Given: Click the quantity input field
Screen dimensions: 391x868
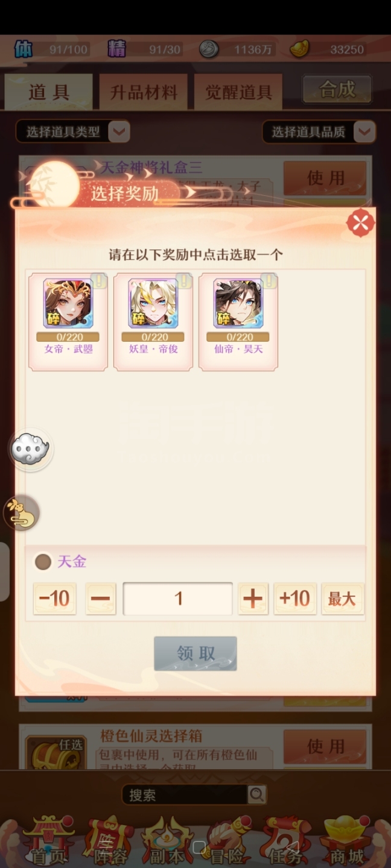Looking at the screenshot, I should pyautogui.click(x=178, y=599).
